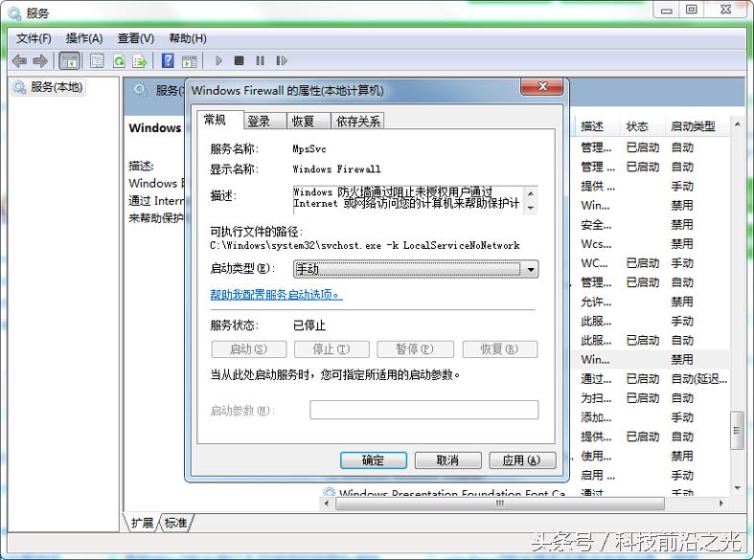754x560 pixels.
Task: Click the 确定 button
Action: [373, 460]
